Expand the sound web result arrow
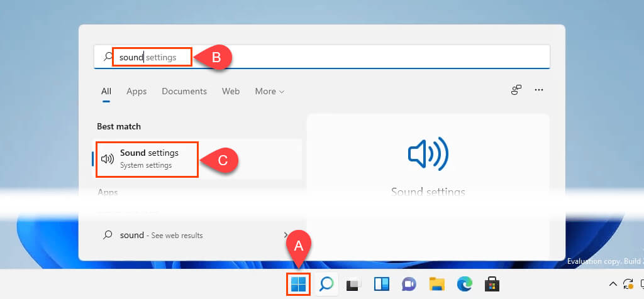Viewport: 644px width, 299px height. point(286,235)
